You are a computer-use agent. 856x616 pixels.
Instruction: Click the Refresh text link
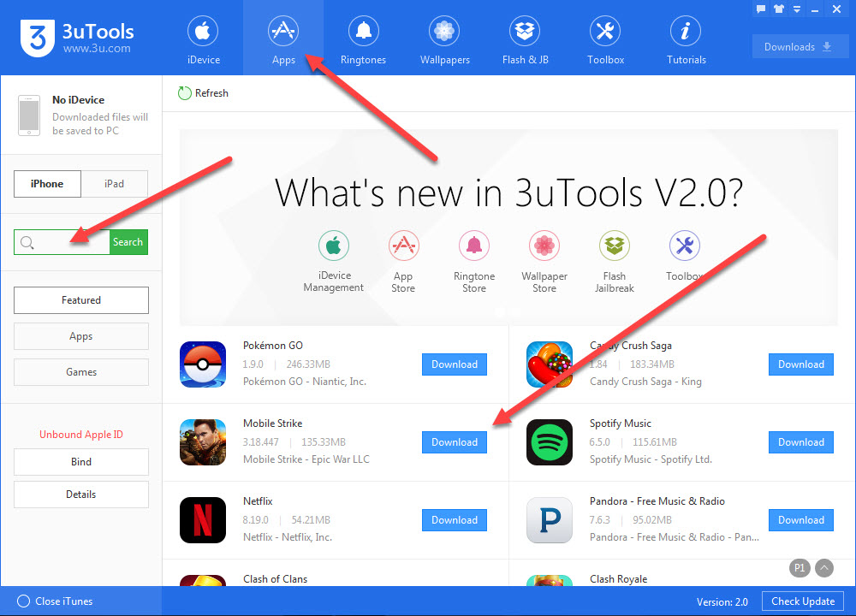pos(211,93)
